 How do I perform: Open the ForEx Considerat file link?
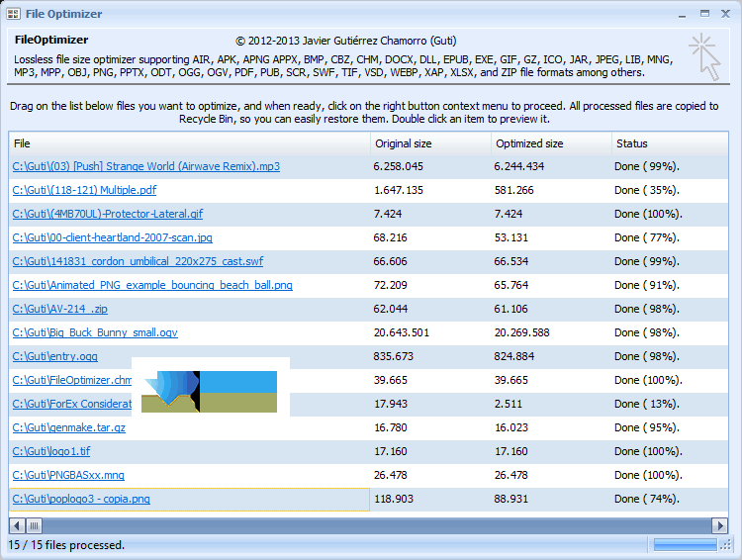[72, 404]
